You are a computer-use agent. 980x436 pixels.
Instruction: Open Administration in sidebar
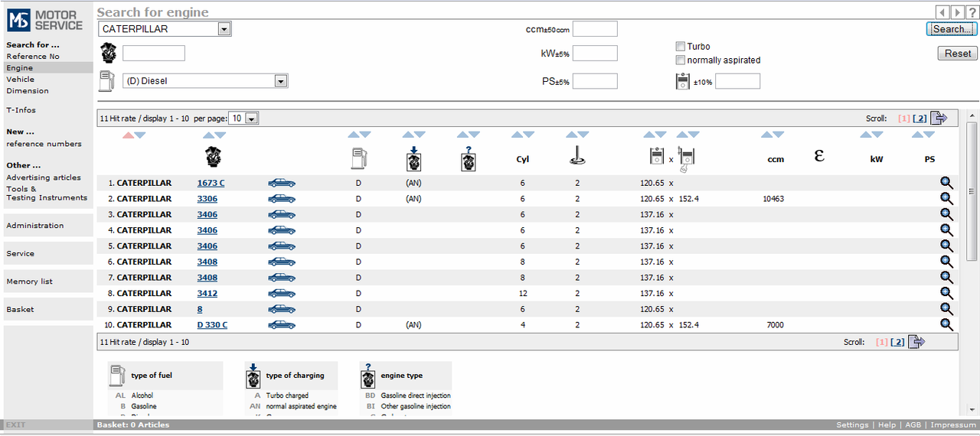coord(35,226)
